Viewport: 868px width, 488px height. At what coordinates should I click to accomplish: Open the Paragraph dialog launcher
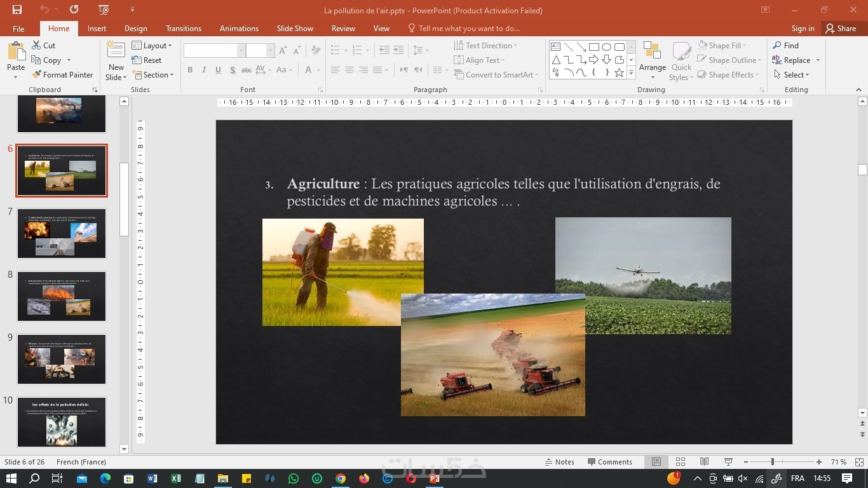539,90
